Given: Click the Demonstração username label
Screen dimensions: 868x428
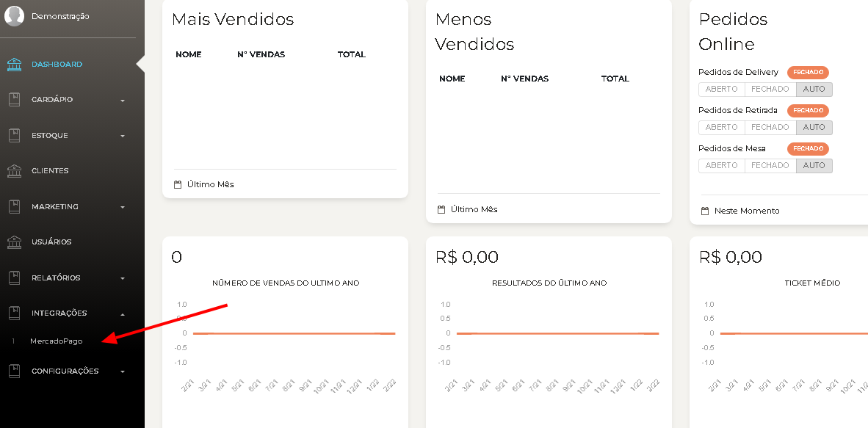Looking at the screenshot, I should (60, 17).
